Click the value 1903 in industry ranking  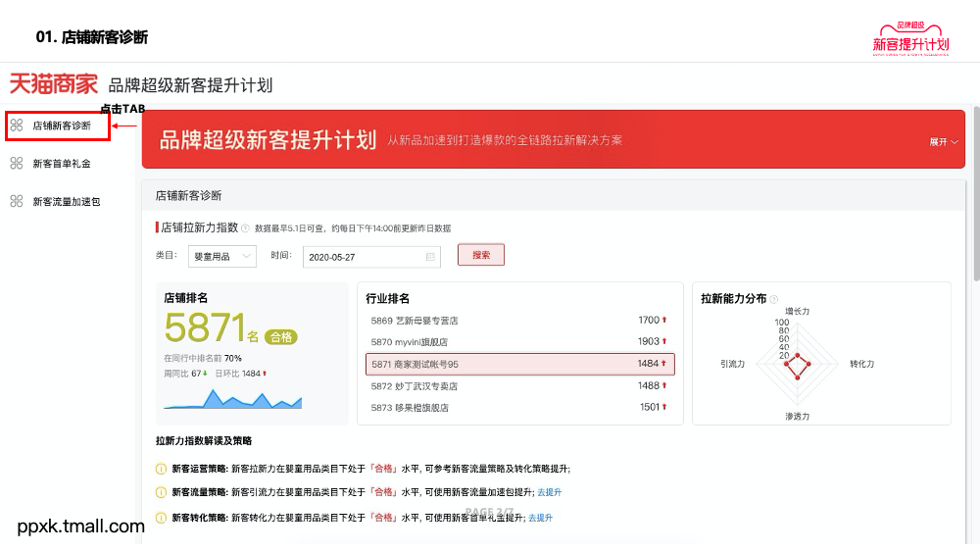(649, 341)
